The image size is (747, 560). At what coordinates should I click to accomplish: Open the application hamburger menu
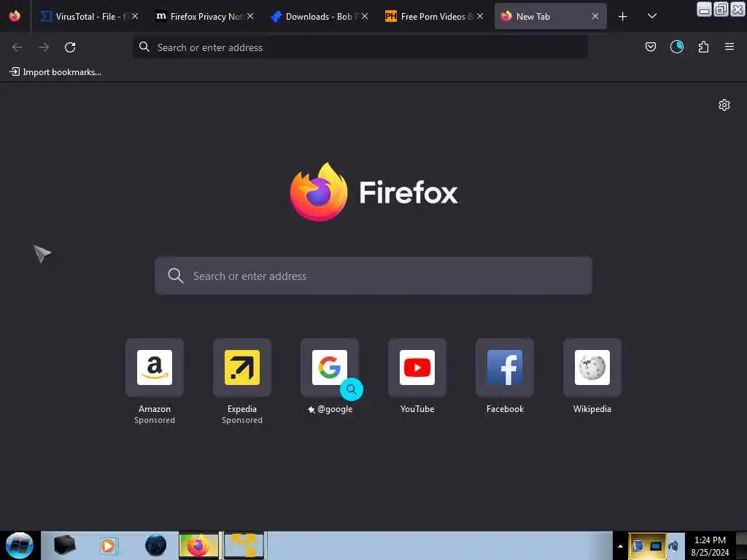tap(729, 47)
